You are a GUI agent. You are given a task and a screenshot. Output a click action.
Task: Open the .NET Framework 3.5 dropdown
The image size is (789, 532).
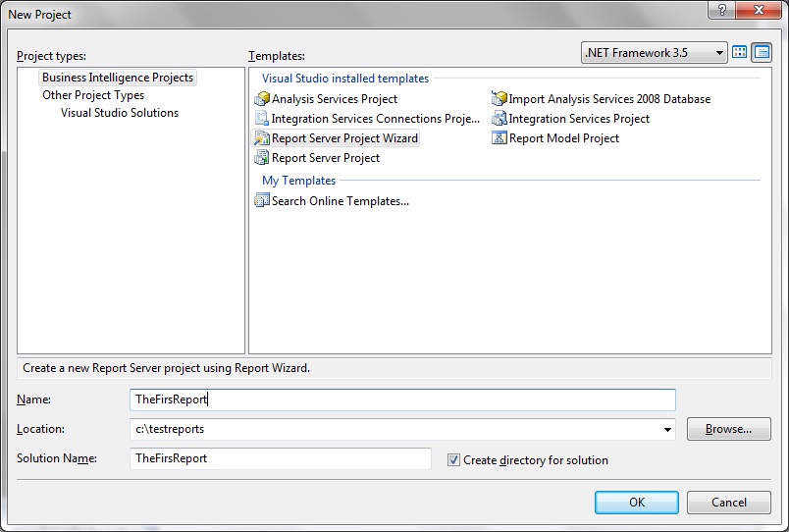click(655, 52)
